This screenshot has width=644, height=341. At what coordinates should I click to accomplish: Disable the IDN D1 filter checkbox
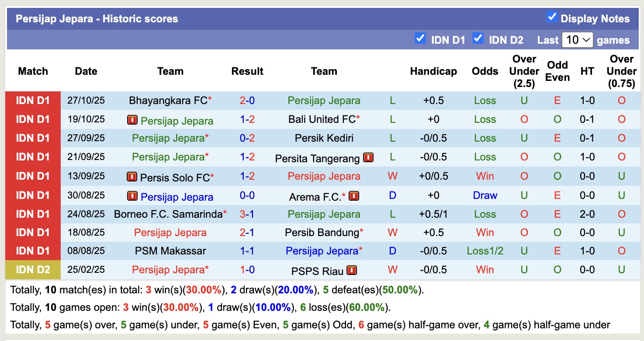tap(420, 38)
